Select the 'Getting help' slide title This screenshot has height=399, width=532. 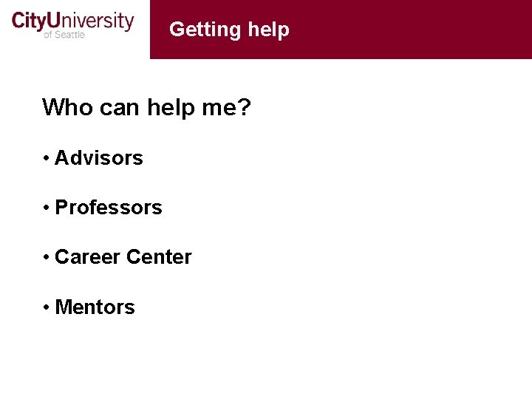pyautogui.click(x=229, y=30)
